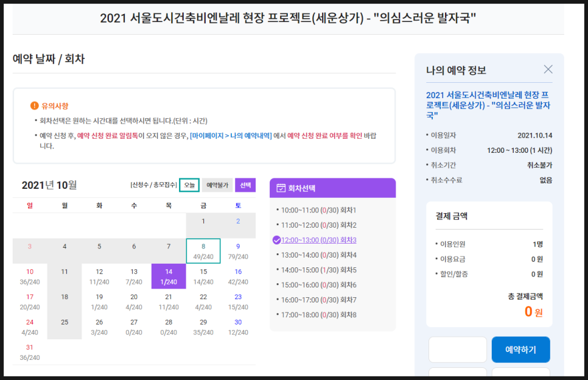Click the 오늘 legend box
Viewport: 588px width, 380px height.
(189, 185)
